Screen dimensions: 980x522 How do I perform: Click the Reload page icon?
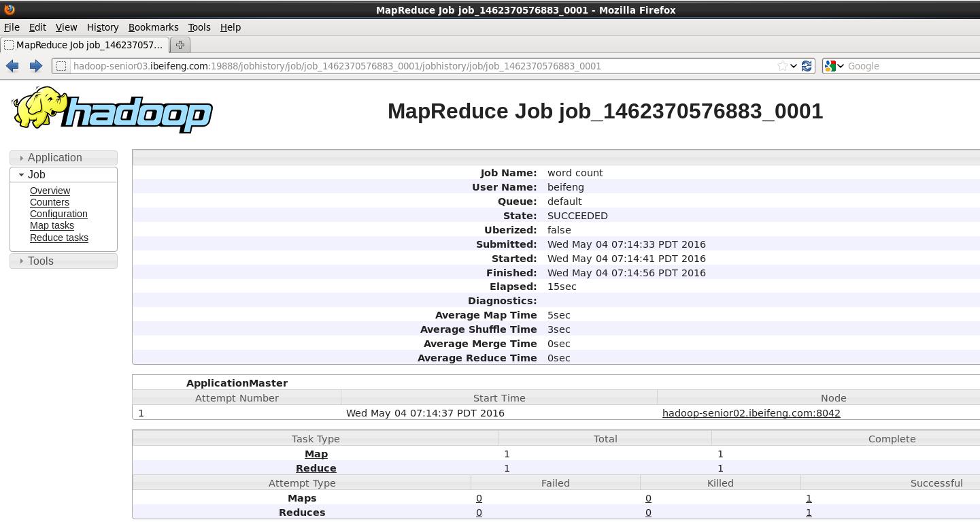click(x=807, y=66)
